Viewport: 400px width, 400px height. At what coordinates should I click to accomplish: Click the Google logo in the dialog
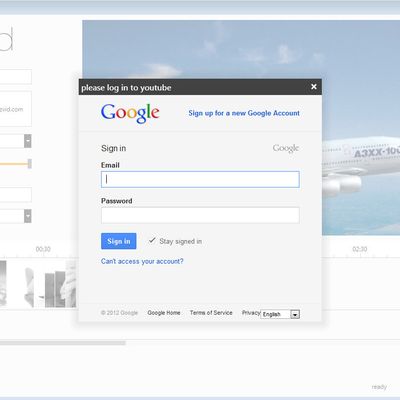[x=130, y=113]
